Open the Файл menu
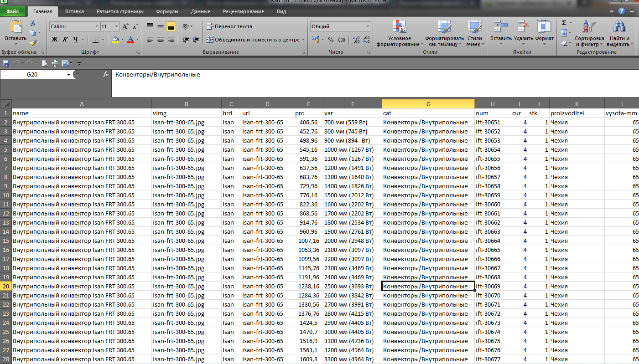The image size is (639, 364). click(x=13, y=11)
